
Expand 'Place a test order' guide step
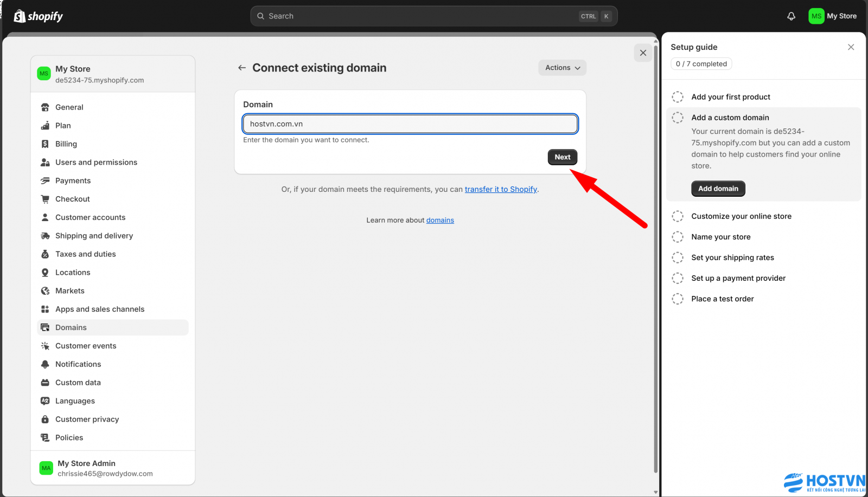tap(722, 299)
